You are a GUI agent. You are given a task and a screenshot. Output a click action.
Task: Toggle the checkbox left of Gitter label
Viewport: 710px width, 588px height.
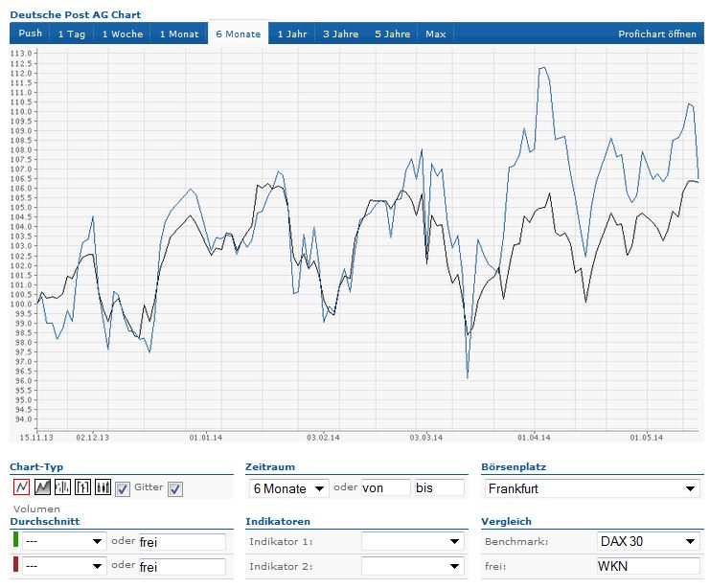(123, 488)
